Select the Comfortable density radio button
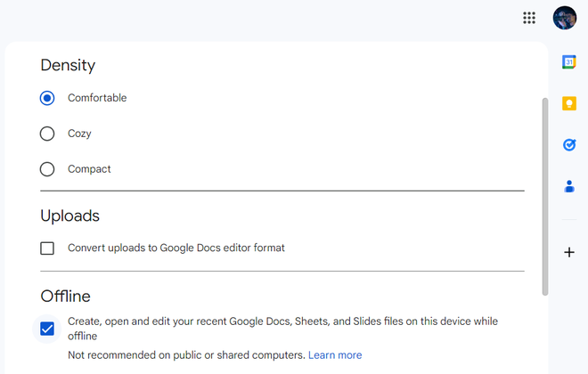 coord(47,98)
